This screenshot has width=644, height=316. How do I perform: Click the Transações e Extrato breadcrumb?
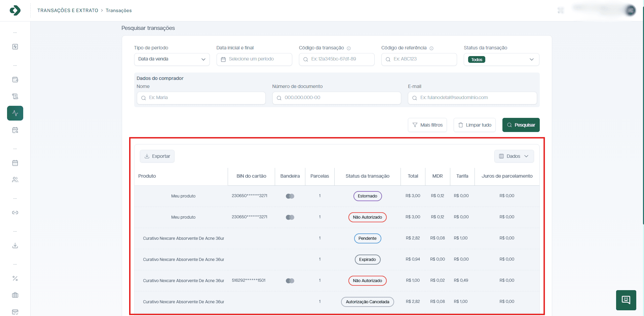(x=68, y=10)
